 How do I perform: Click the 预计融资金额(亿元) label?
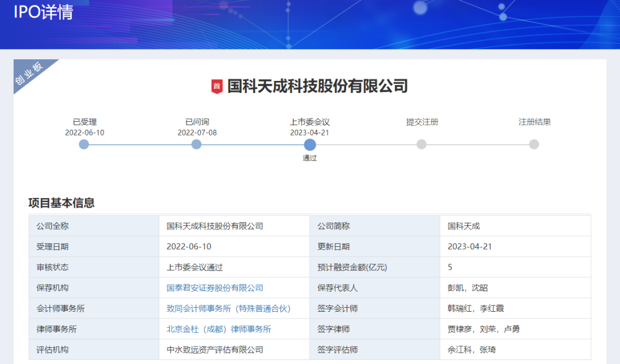click(352, 267)
